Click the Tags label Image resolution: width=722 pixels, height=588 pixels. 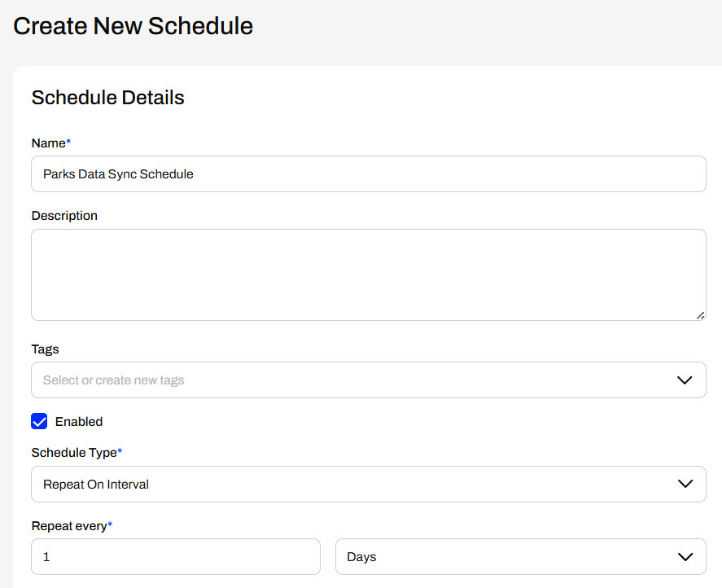45,349
